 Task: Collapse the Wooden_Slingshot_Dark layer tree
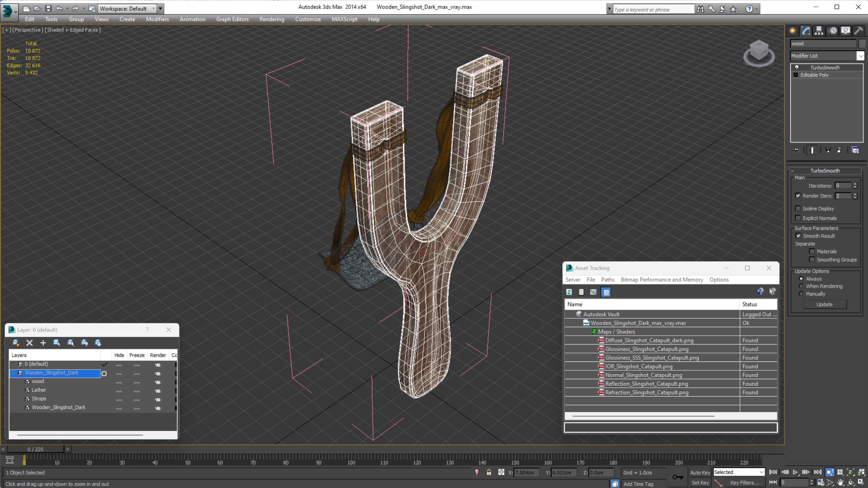pos(13,373)
